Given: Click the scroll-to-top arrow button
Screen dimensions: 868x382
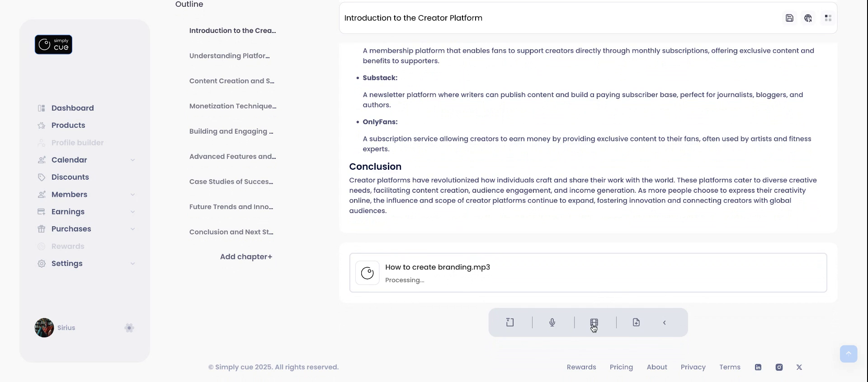Looking at the screenshot, I should 849,354.
